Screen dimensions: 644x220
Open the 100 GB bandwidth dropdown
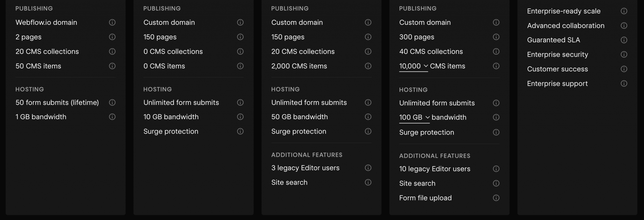point(415,118)
